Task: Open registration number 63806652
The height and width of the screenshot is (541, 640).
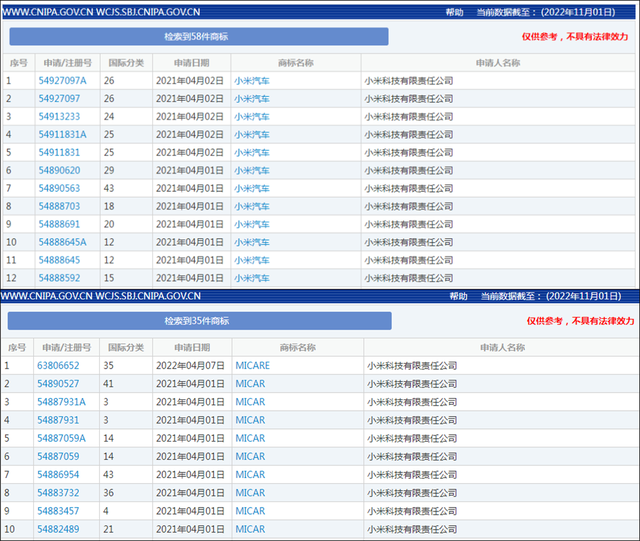Action: 58,366
